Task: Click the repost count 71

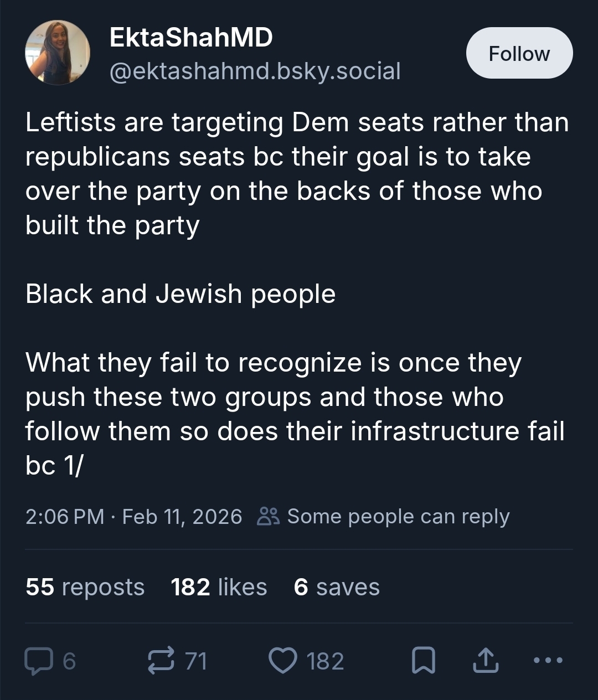Action: click(195, 661)
